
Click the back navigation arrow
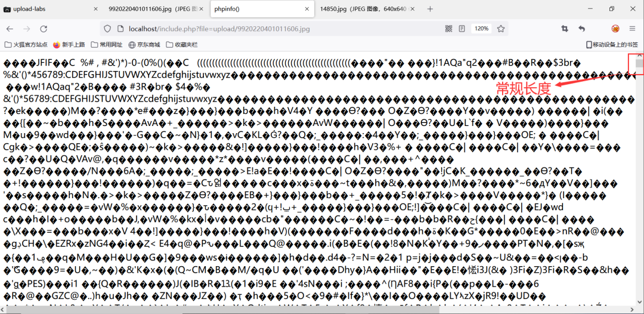(10, 29)
